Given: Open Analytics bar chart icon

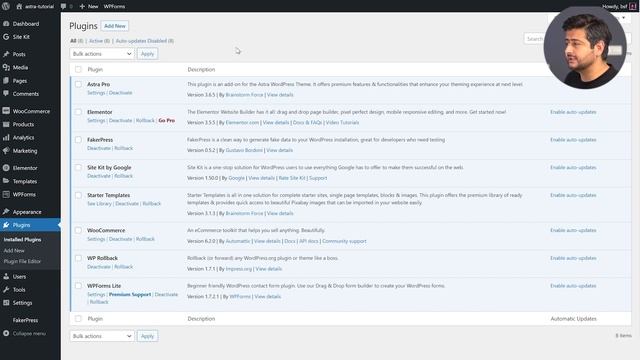Looking at the screenshot, I should tap(6, 138).
